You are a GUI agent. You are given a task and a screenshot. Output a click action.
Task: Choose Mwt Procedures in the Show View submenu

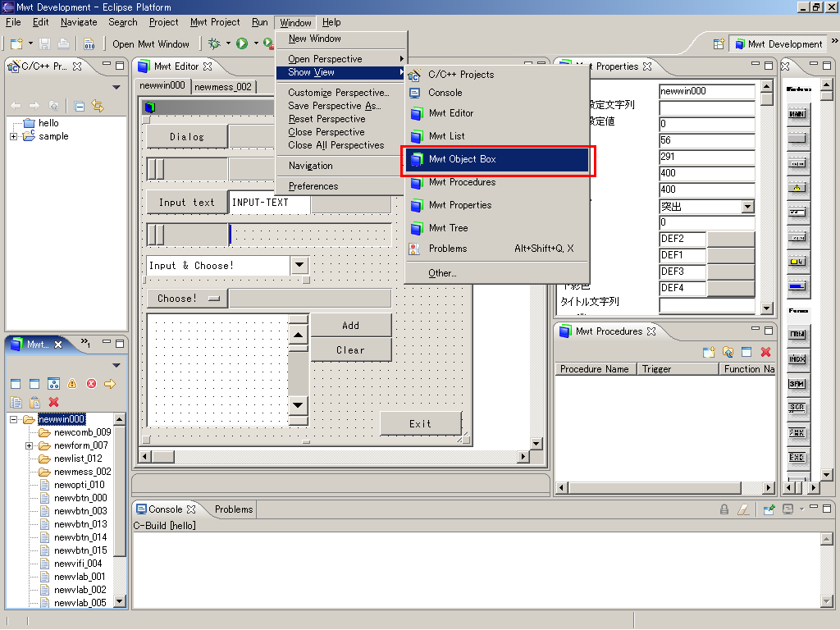[497, 183]
